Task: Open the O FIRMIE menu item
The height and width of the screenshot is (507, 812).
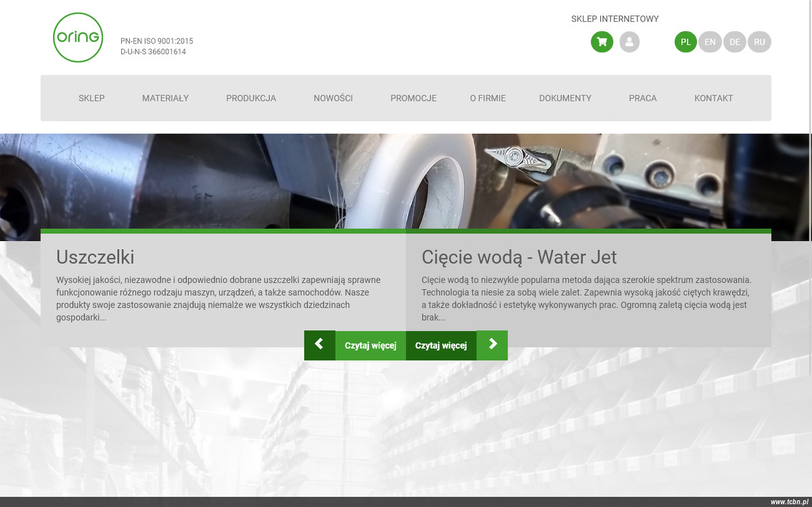Action: click(488, 98)
